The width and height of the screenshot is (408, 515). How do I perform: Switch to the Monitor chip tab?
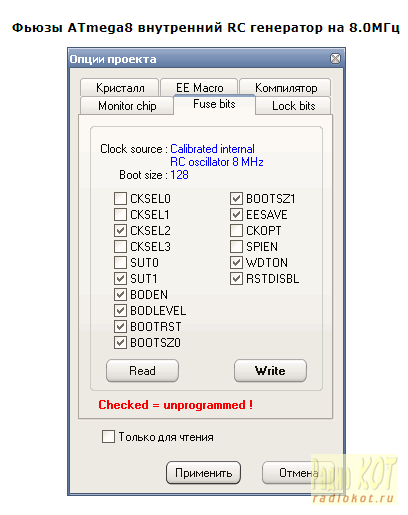[x=127, y=106]
